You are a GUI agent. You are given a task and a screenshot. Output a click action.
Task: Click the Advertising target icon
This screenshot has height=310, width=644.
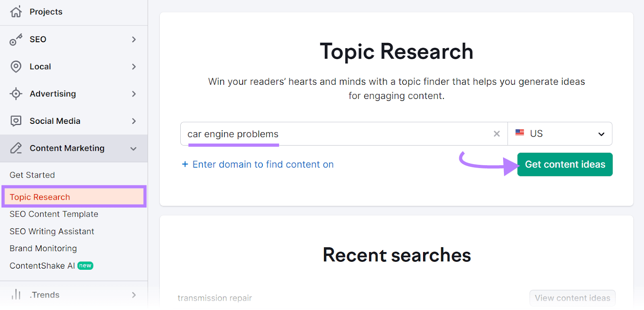click(16, 94)
